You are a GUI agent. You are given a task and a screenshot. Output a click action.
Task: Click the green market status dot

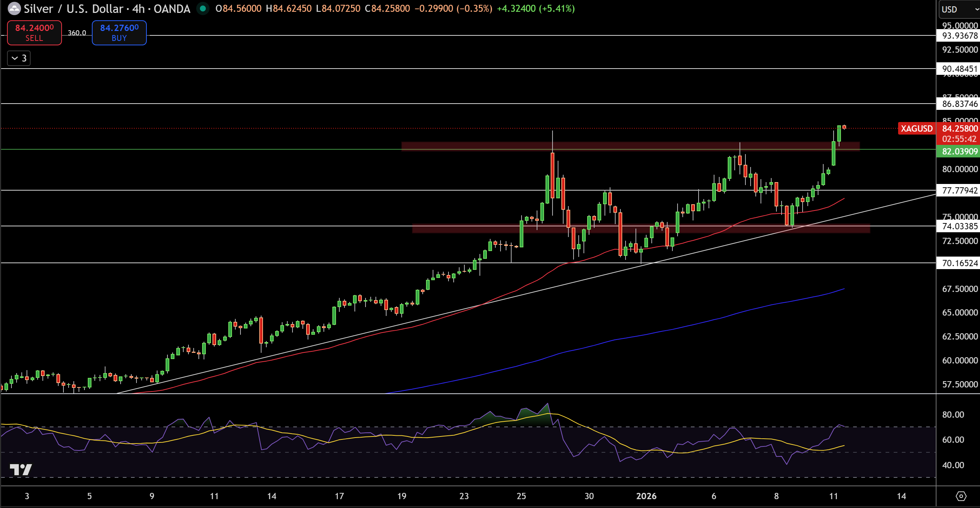point(203,8)
